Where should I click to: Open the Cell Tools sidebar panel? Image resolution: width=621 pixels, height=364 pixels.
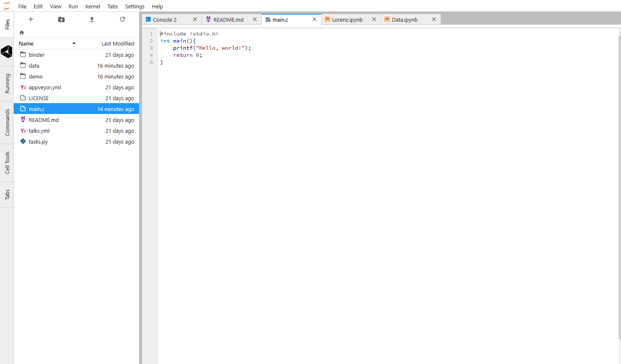[7, 163]
